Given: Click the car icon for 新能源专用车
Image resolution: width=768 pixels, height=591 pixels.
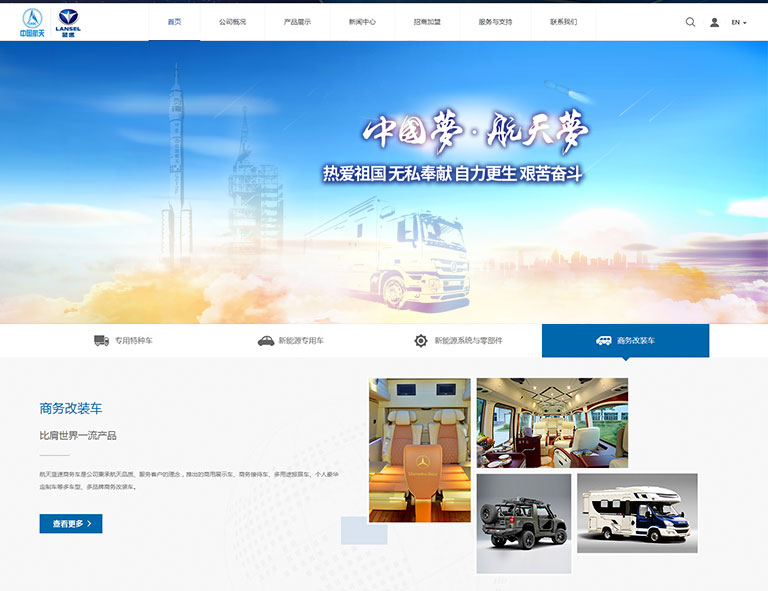Looking at the screenshot, I should (x=265, y=341).
